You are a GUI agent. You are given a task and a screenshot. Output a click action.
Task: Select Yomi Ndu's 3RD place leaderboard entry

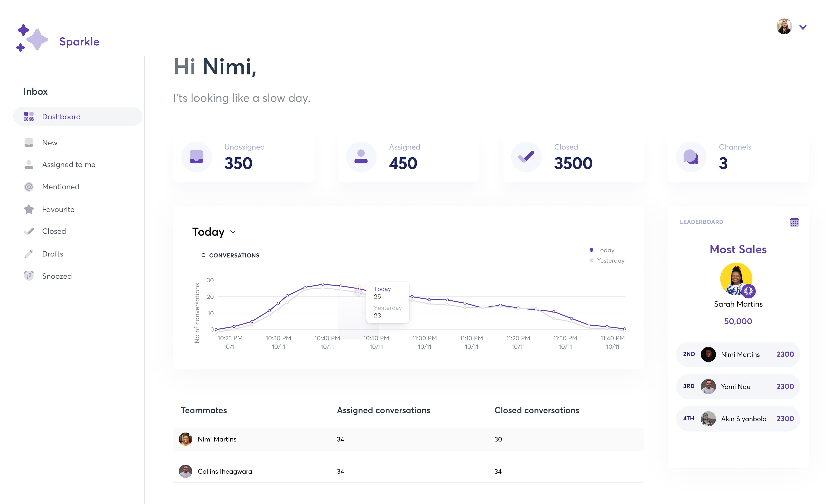click(738, 386)
